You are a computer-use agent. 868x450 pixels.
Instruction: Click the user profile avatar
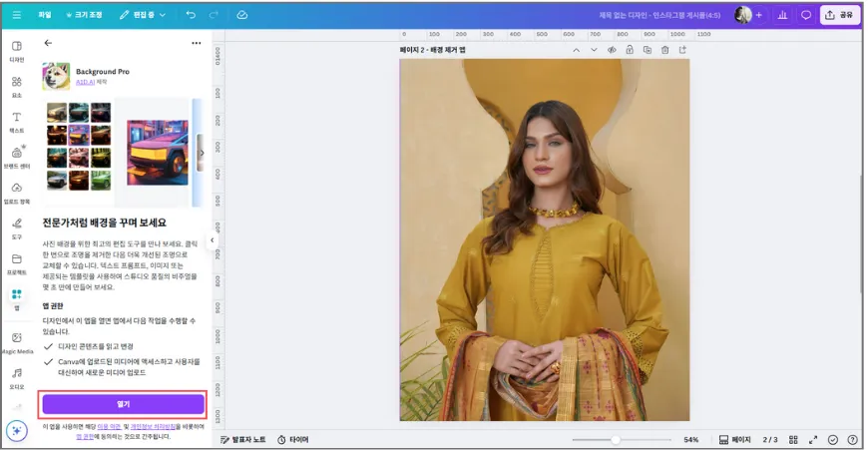pyautogui.click(x=742, y=15)
